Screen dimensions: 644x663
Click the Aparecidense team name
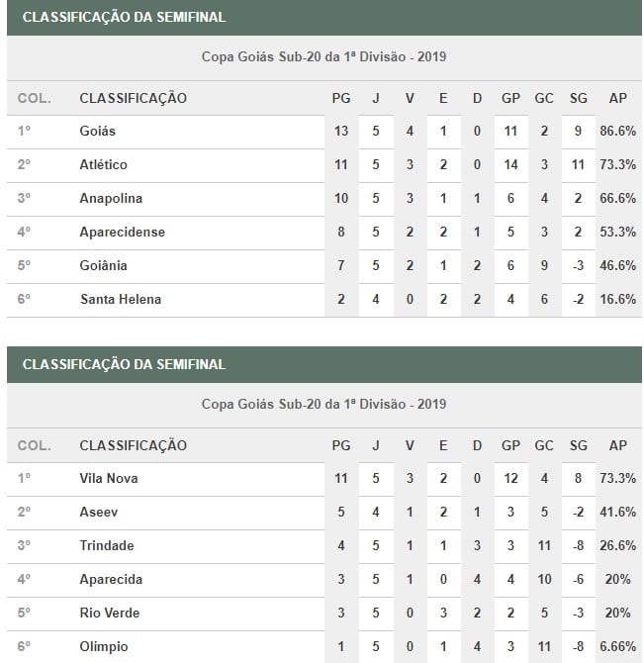122,232
